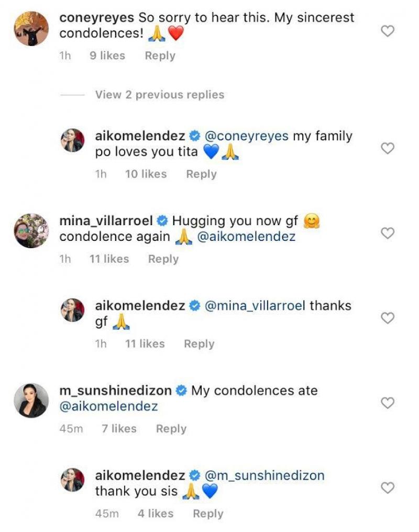Reply to m_sunshinedizon's comment
Screen dimensions: 419x532
(171, 429)
